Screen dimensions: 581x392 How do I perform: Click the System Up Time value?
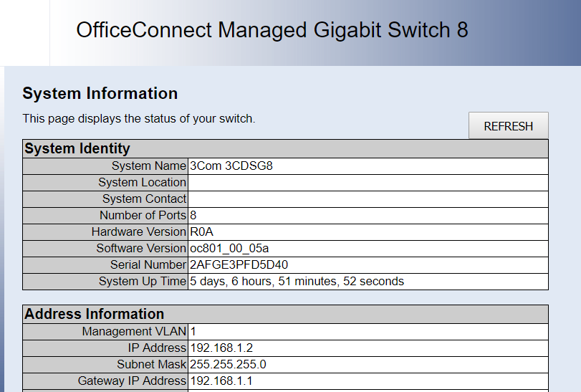pos(297,281)
